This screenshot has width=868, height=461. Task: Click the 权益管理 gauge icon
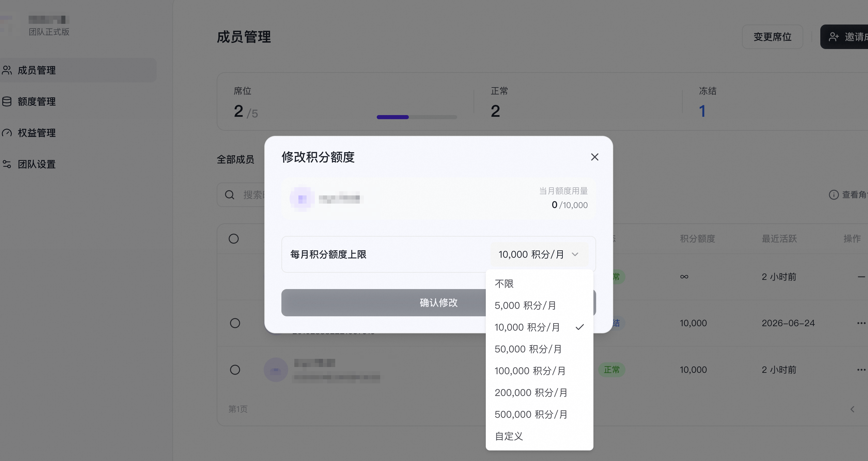7,133
